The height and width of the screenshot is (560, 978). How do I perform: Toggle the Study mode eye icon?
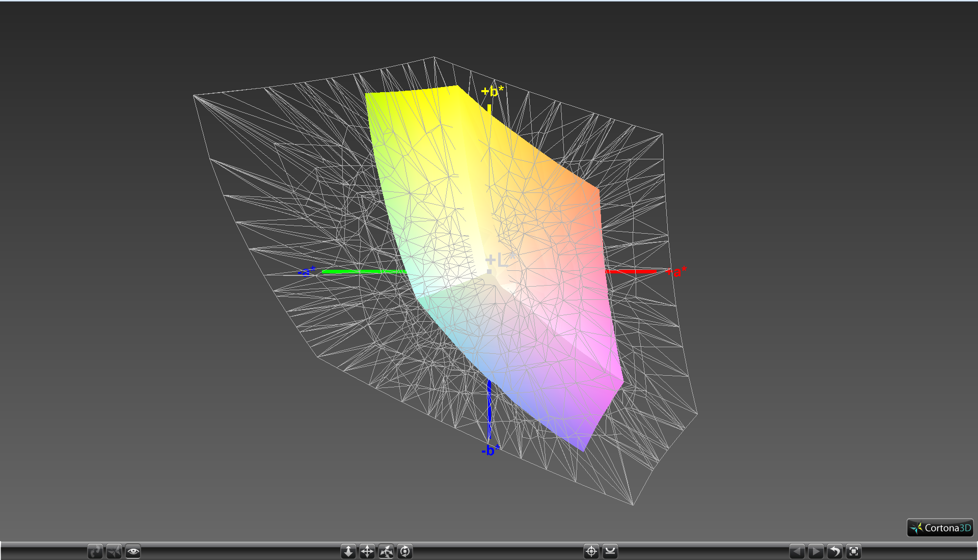click(133, 551)
